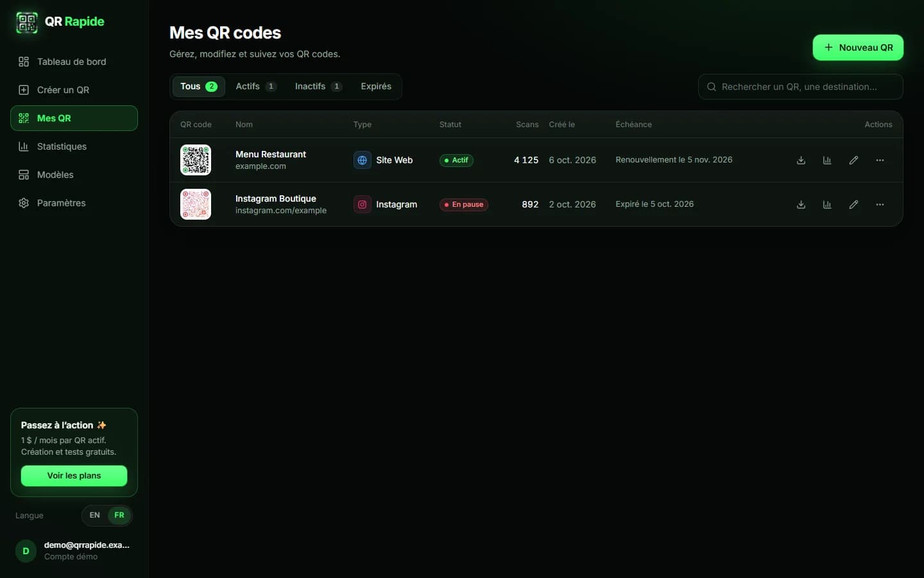Click the QR Rapide logo icon
This screenshot has width=924, height=578.
point(26,22)
